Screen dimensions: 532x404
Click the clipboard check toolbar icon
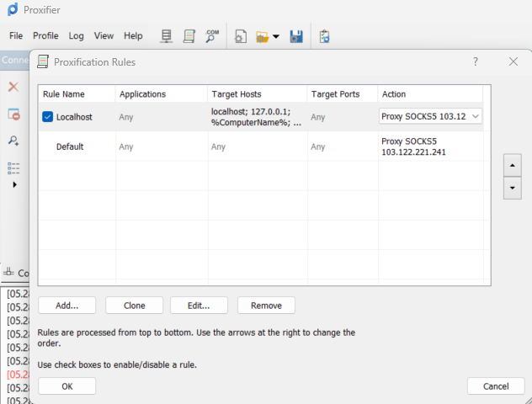tap(325, 36)
